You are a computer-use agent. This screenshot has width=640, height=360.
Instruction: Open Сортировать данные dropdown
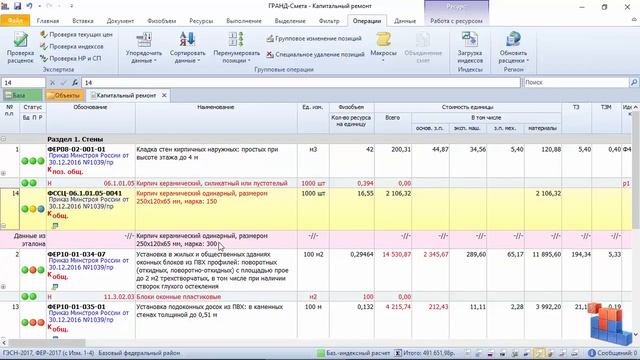187,48
